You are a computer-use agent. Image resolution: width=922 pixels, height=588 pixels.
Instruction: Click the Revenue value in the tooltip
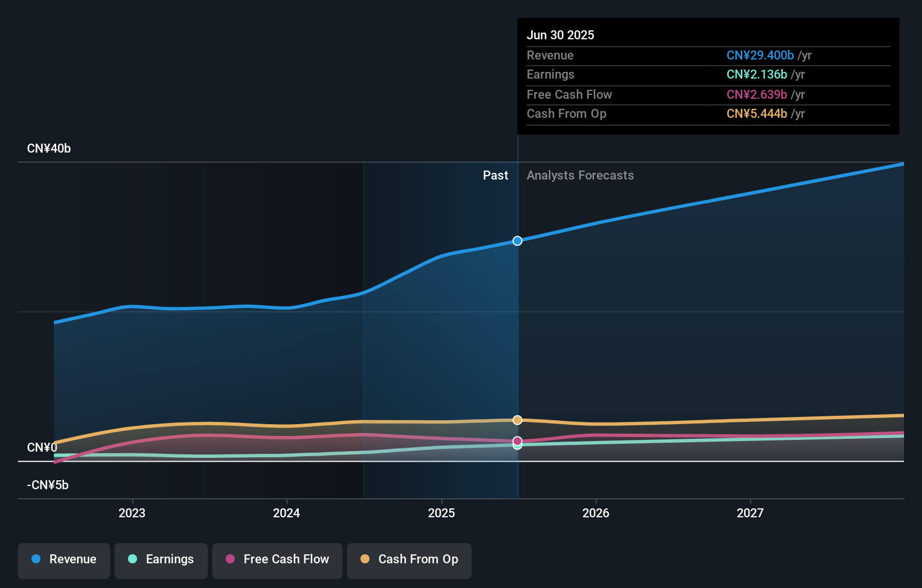(760, 55)
